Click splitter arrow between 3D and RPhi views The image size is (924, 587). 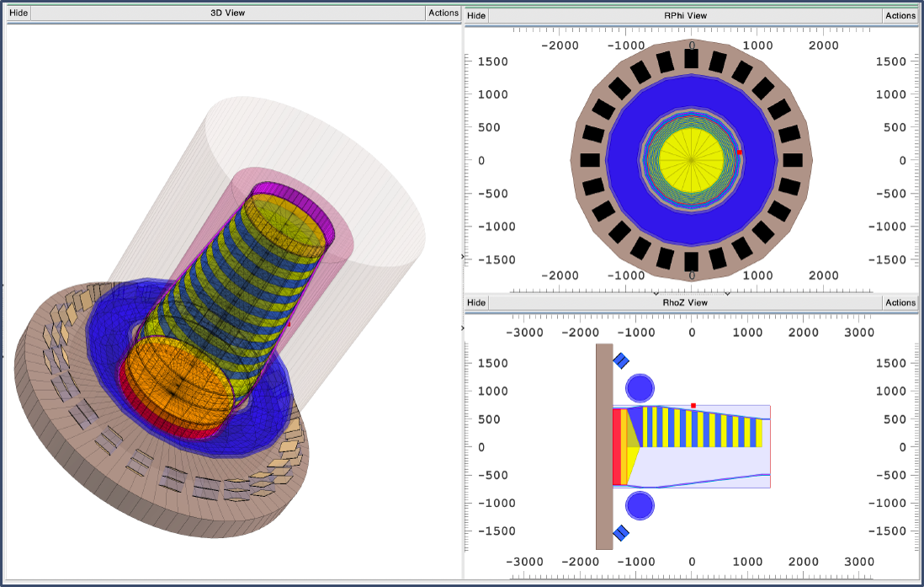463,256
